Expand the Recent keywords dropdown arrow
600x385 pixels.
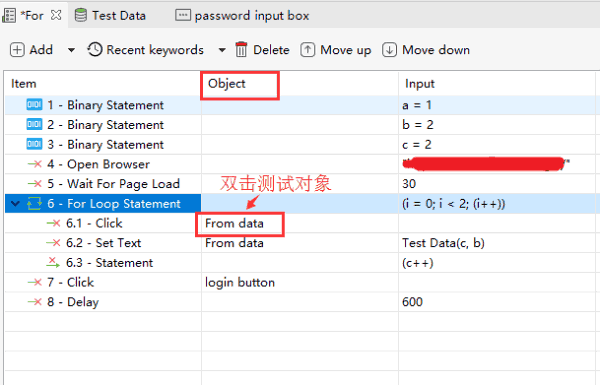[x=222, y=50]
